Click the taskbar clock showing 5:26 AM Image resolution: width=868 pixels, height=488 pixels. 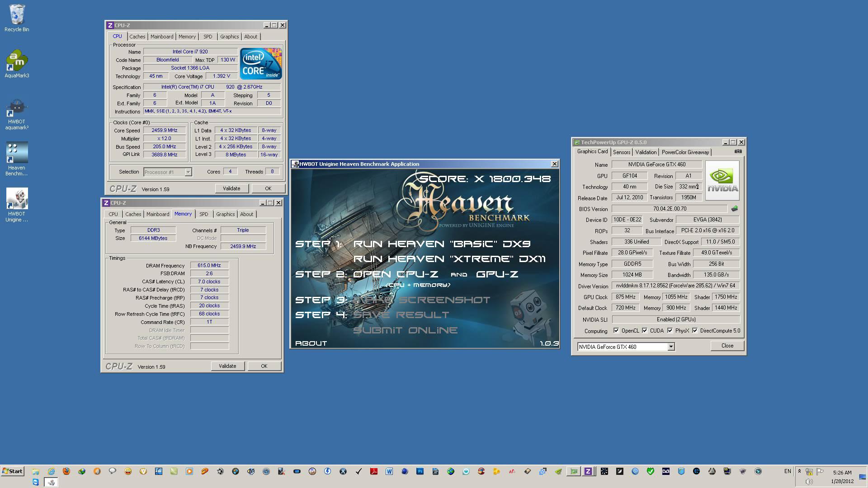point(842,473)
